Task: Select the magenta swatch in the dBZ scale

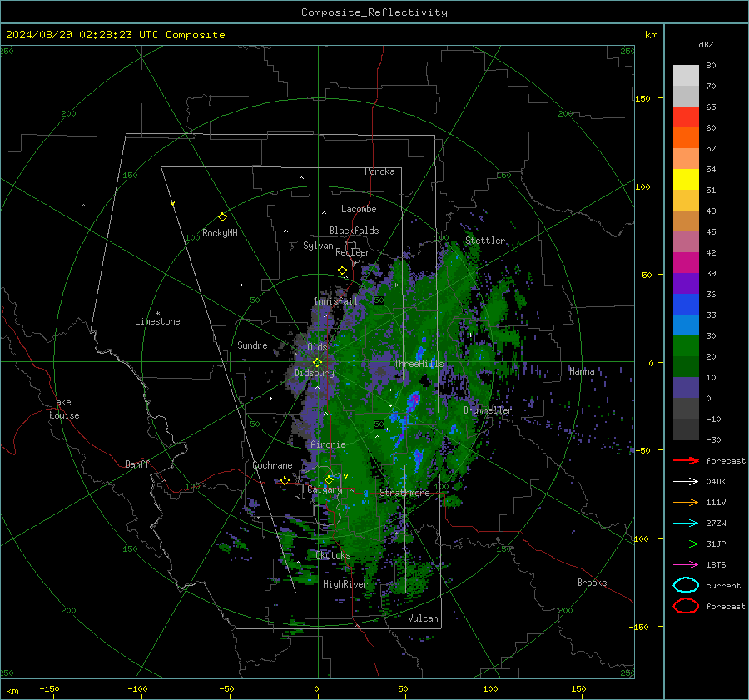Action: (686, 262)
